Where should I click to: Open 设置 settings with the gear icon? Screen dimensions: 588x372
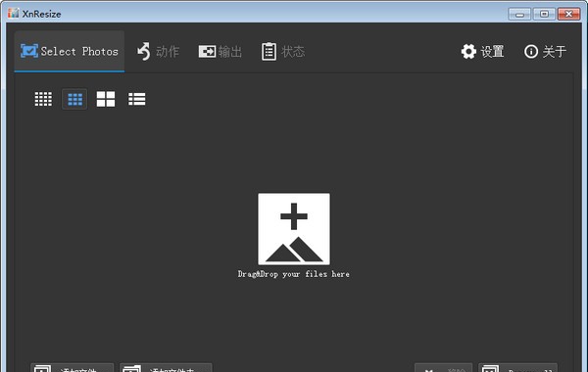pos(482,51)
